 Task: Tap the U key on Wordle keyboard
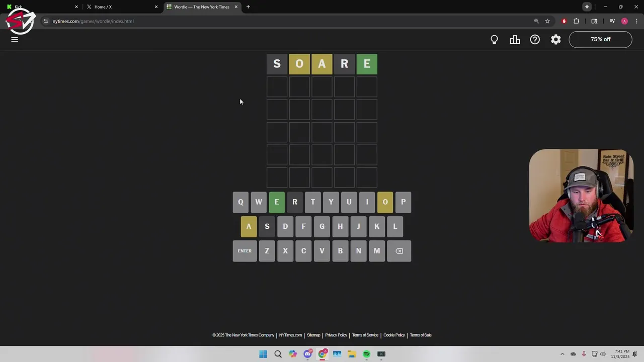click(349, 202)
